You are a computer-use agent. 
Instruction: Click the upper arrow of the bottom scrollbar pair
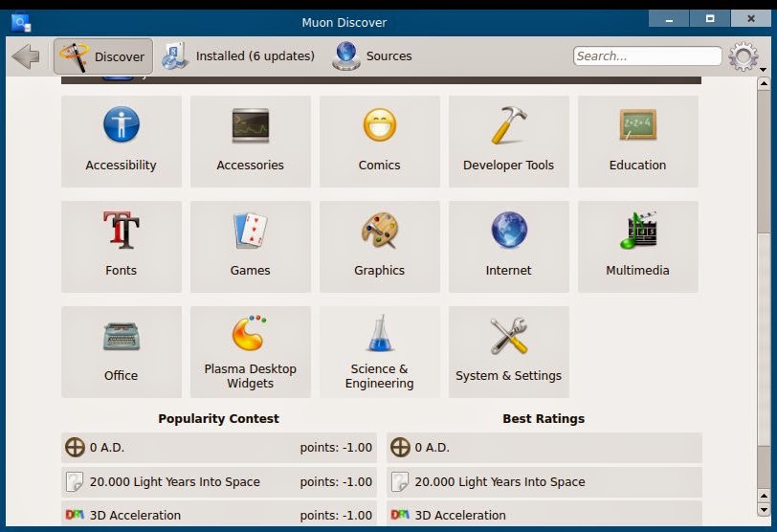point(764,495)
